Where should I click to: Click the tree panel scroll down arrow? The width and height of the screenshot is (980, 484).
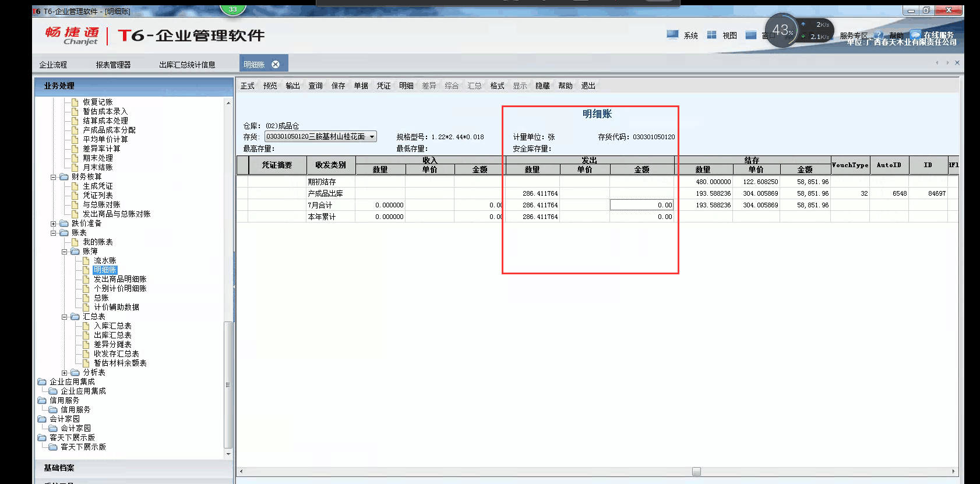(228, 454)
